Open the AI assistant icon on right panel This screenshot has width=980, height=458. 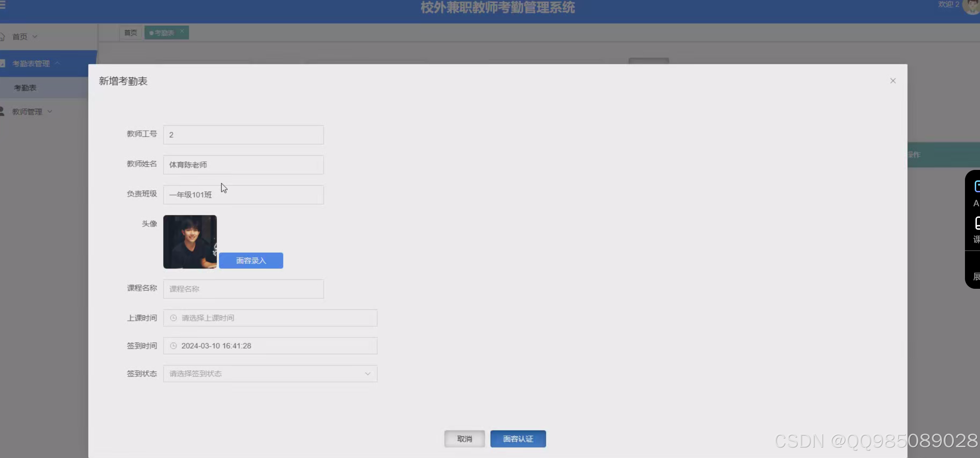click(x=976, y=186)
